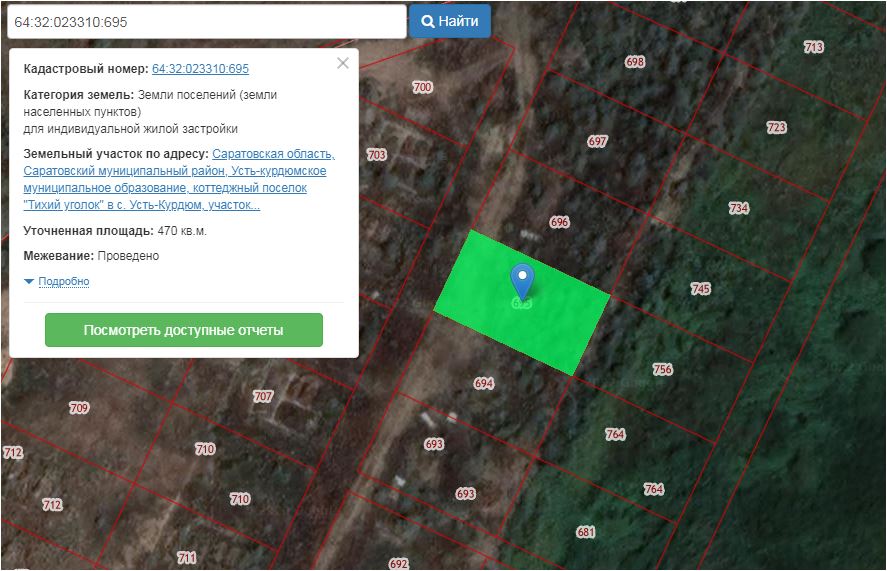This screenshot has width=887, height=571.
Task: Click parcel label 709 on the map
Action: [79, 408]
